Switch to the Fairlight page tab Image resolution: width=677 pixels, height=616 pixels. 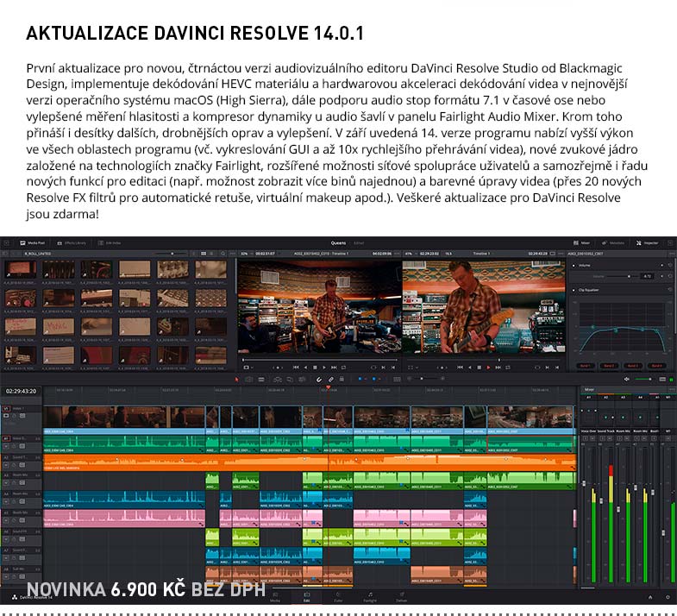(x=370, y=597)
